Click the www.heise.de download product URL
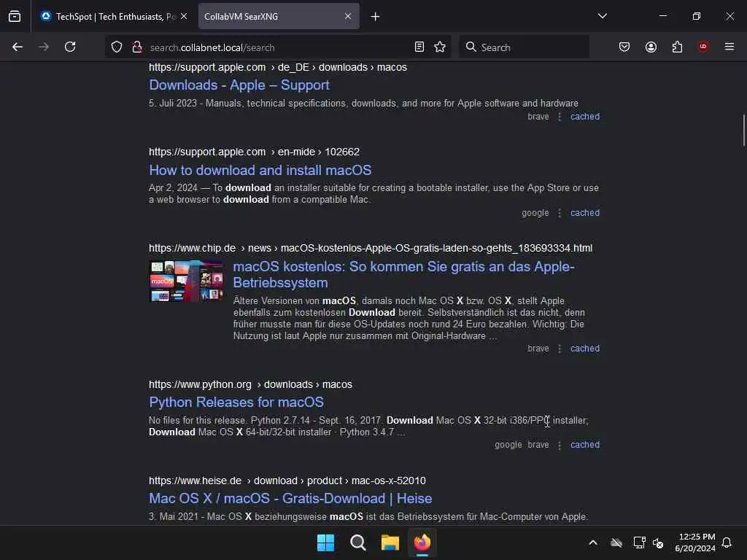Viewport: 747px width, 560px height. coord(287,481)
